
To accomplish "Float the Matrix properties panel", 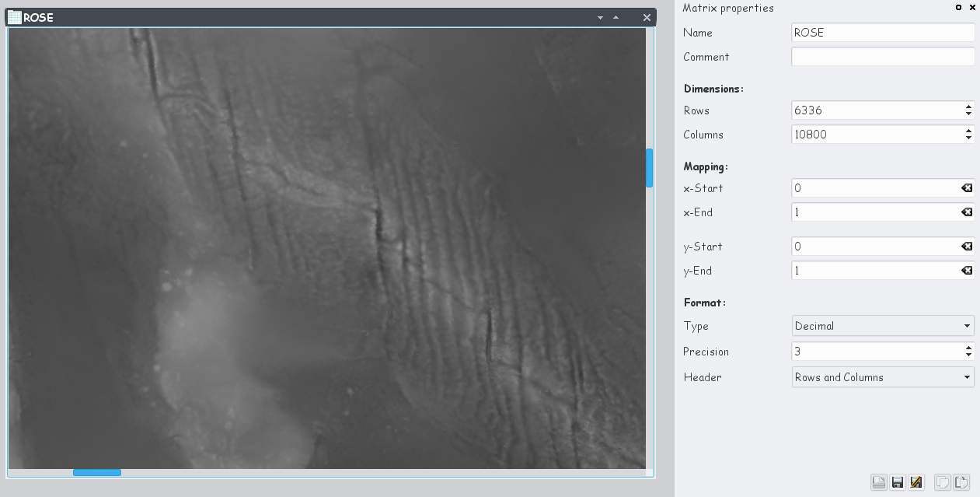I will (959, 8).
